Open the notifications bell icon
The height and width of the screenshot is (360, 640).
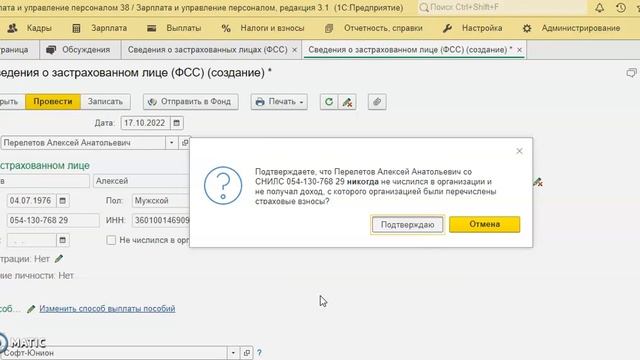click(599, 7)
